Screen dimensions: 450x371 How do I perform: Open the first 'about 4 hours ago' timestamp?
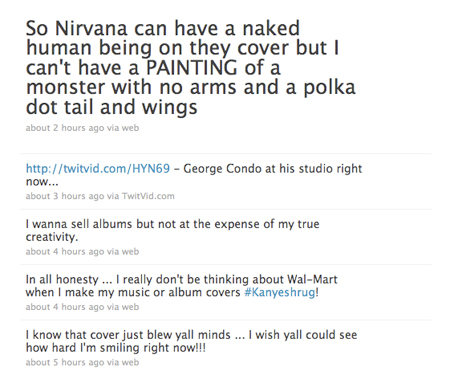point(65,251)
